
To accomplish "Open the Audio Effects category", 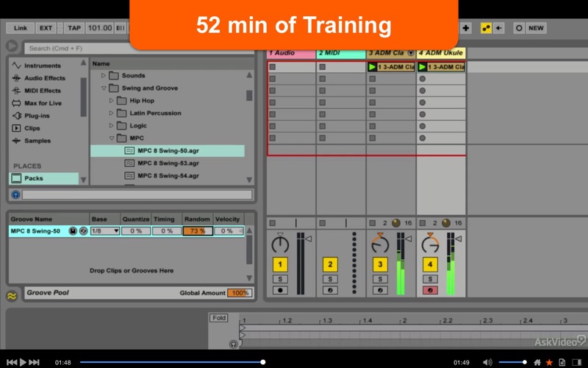I will click(x=45, y=78).
